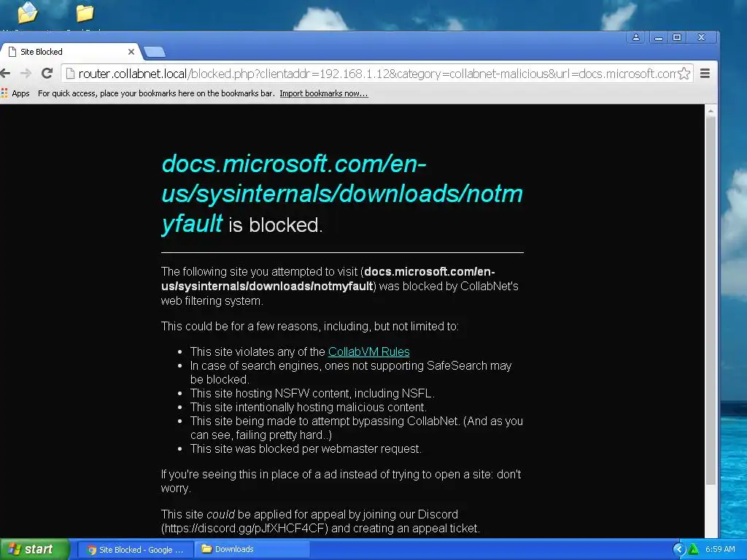Expand hidden system tray icons
The image size is (747, 560).
click(679, 550)
